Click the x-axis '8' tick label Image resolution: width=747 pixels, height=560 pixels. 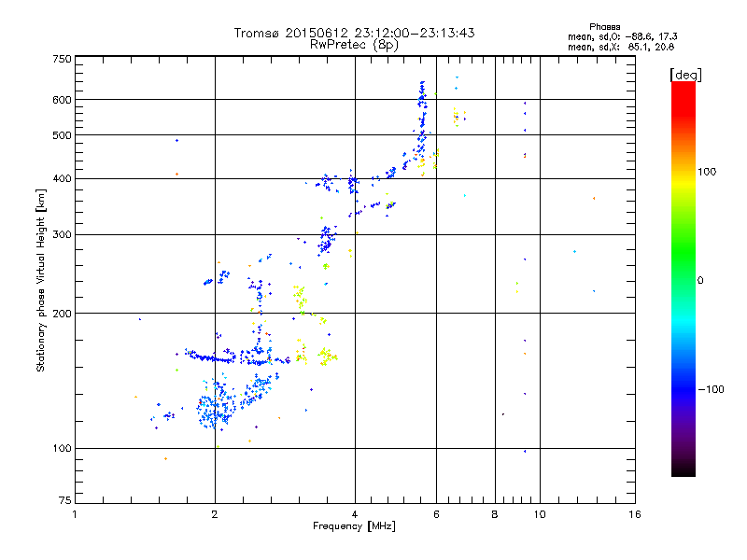(x=495, y=514)
